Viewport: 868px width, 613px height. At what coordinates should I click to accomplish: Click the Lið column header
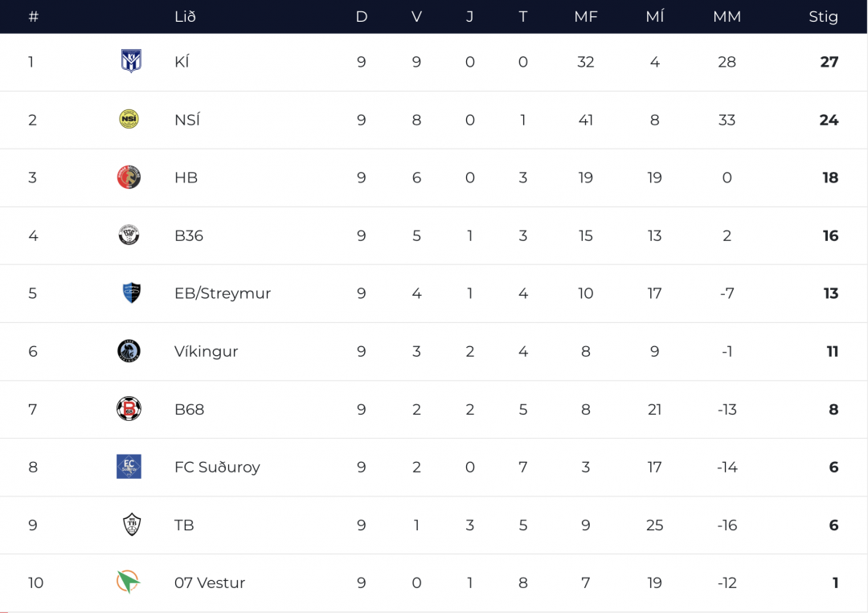click(x=185, y=17)
